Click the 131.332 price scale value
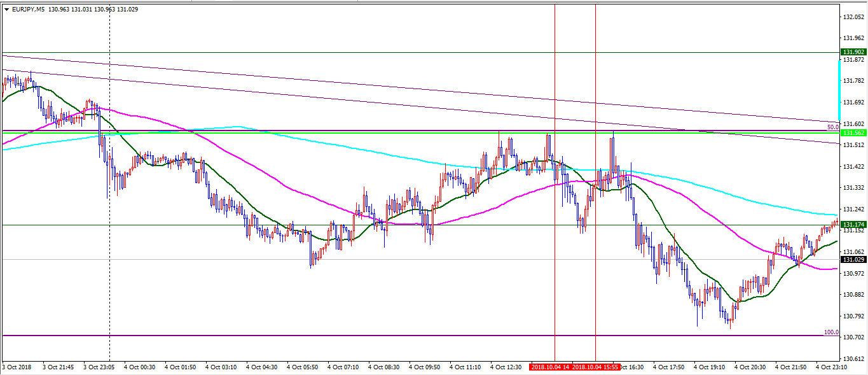The width and height of the screenshot is (868, 375). click(x=853, y=188)
